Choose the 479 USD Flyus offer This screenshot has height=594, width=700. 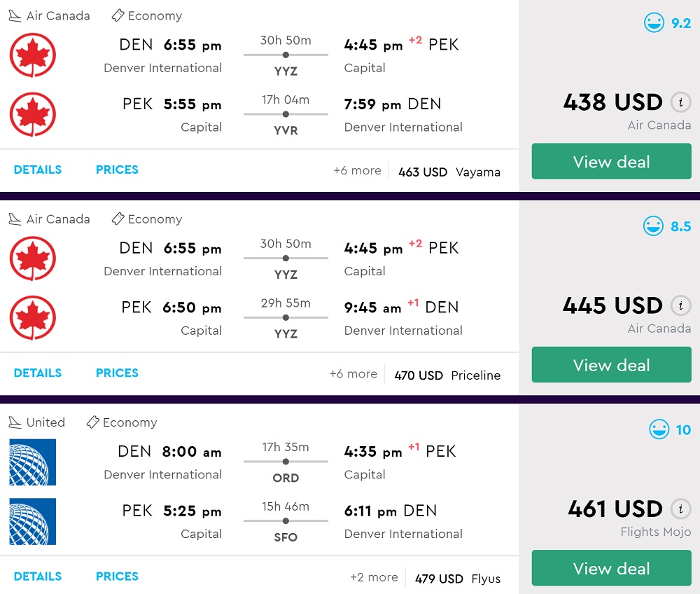click(x=457, y=579)
